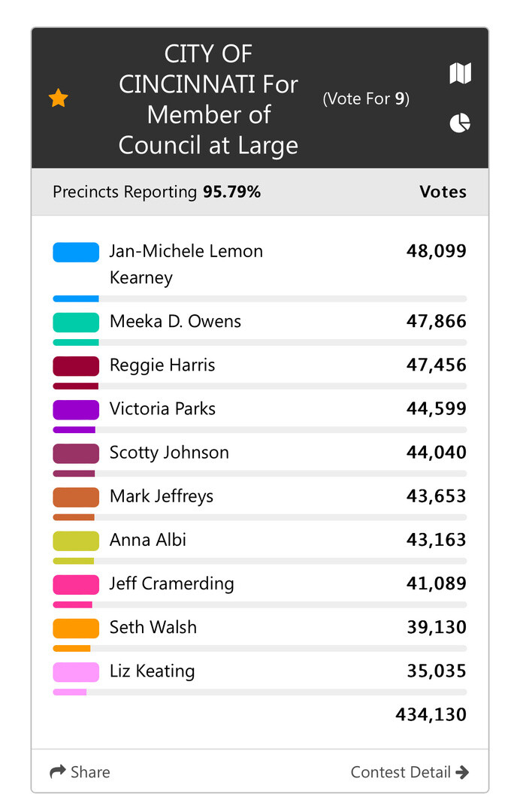Click Jeff Cramerding's pink color swatch

point(76,585)
